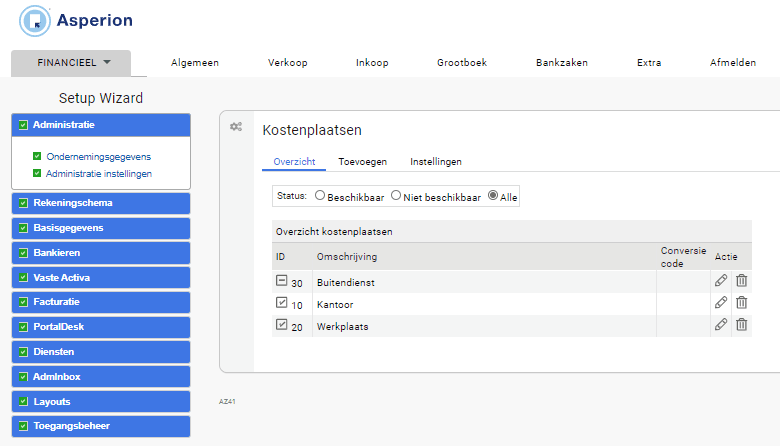This screenshot has height=446, width=780.
Task: Click the Omschrijving column header
Action: point(347,257)
